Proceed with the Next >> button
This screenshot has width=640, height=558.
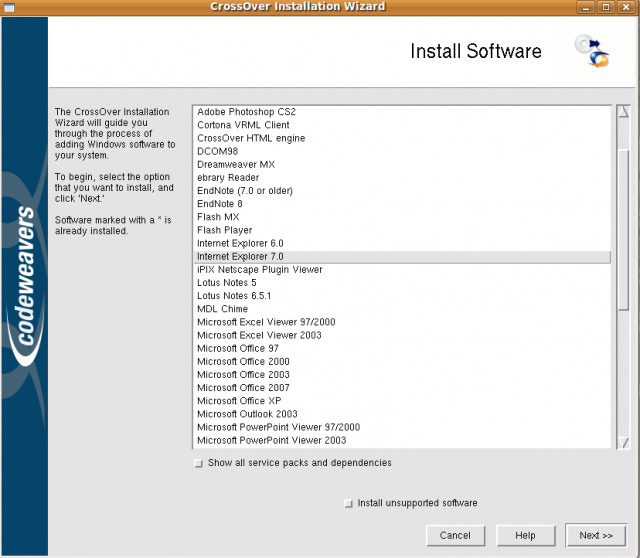point(596,535)
